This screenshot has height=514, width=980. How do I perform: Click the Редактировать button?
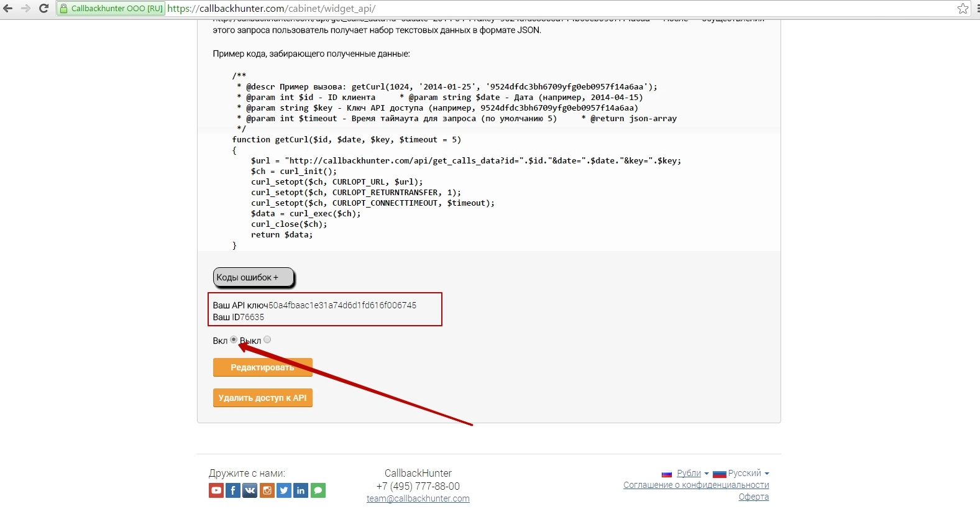[x=262, y=367]
